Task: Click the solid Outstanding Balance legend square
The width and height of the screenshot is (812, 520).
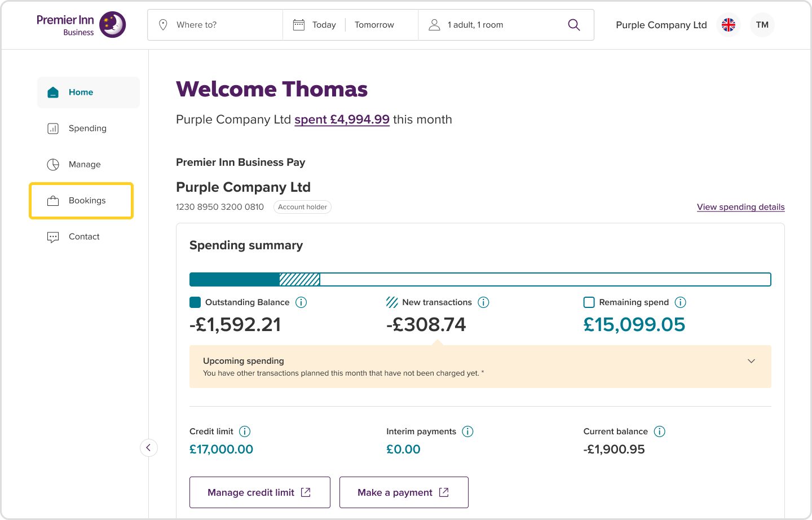Action: pos(195,302)
